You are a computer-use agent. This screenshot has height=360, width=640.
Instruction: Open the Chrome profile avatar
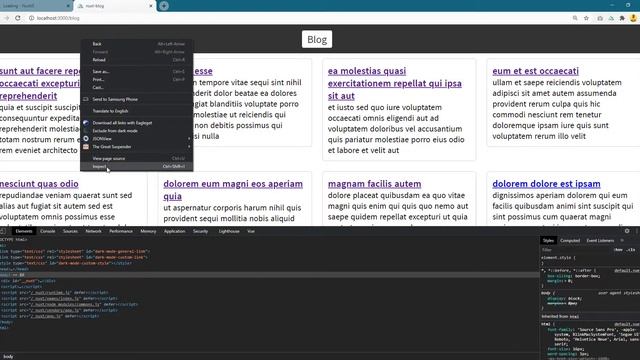coord(633,18)
